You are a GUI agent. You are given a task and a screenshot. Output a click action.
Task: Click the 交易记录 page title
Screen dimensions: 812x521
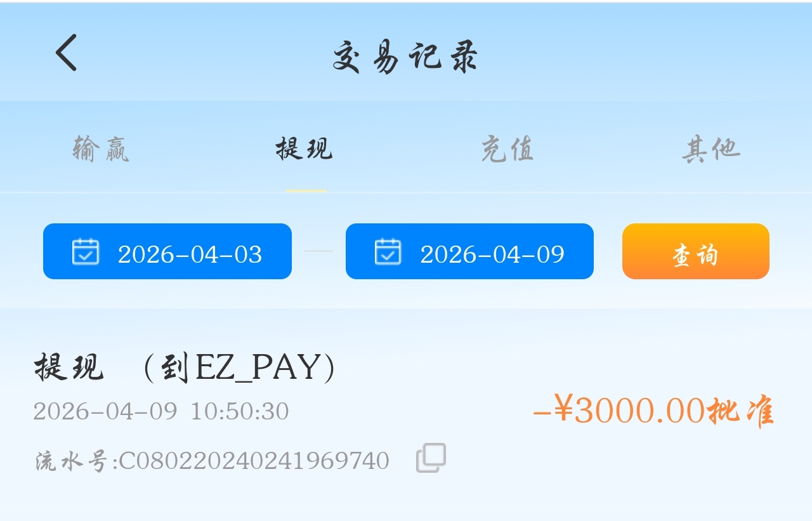(405, 57)
